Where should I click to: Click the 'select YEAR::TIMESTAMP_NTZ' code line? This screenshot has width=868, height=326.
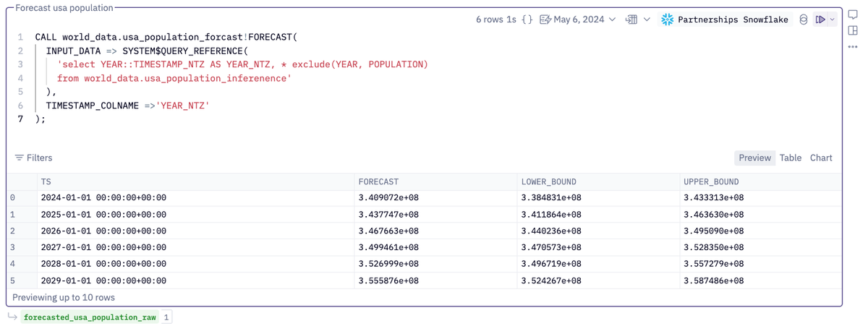[242, 64]
